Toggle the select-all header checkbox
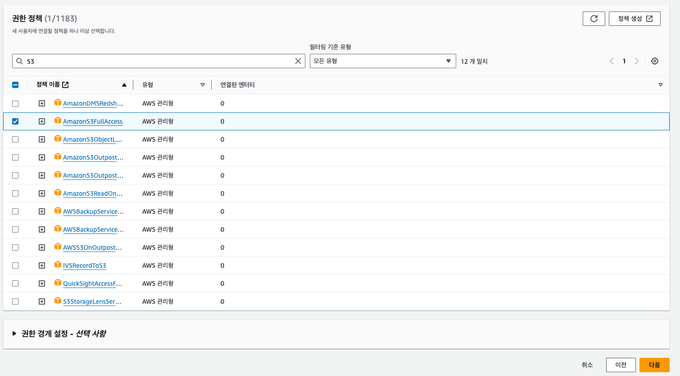This screenshot has height=376, width=680. [x=15, y=85]
